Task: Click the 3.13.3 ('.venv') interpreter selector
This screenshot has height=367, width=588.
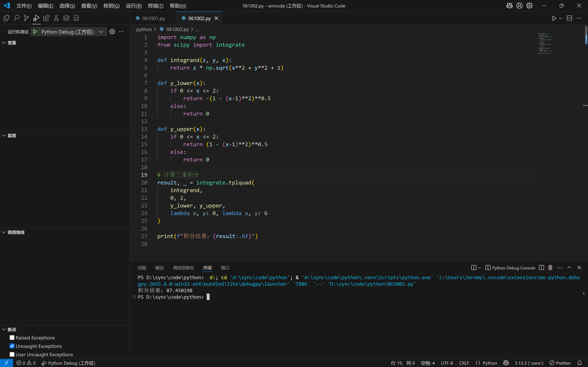Action: pos(528,363)
